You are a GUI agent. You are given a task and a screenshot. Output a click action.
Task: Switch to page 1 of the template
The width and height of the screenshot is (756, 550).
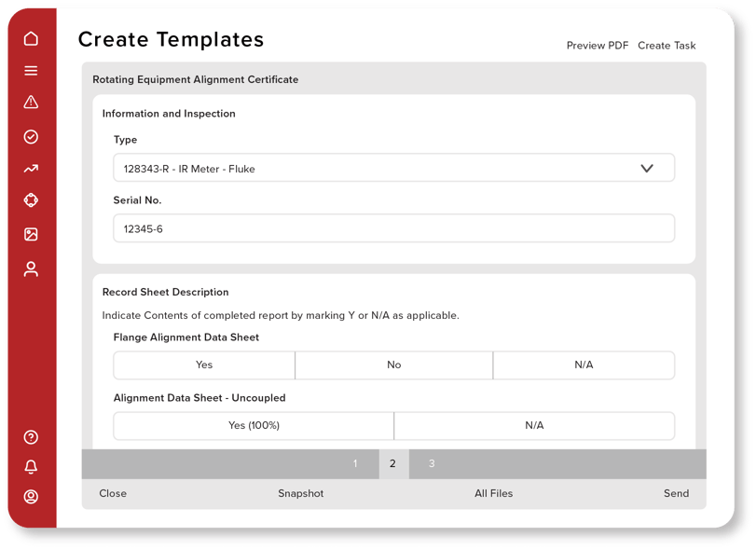(355, 463)
